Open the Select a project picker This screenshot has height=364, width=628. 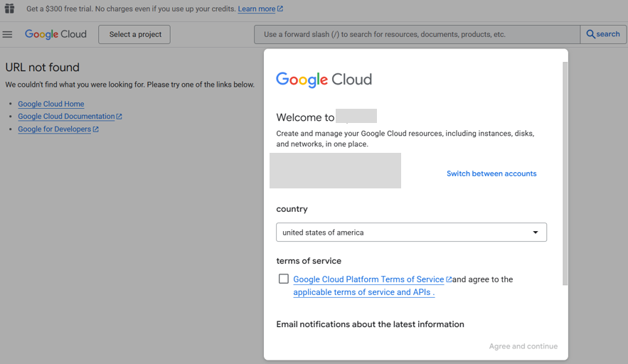tap(134, 34)
